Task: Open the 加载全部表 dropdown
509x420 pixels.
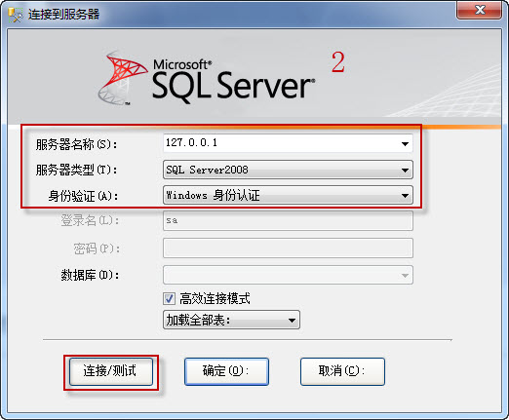Action: click(x=231, y=320)
